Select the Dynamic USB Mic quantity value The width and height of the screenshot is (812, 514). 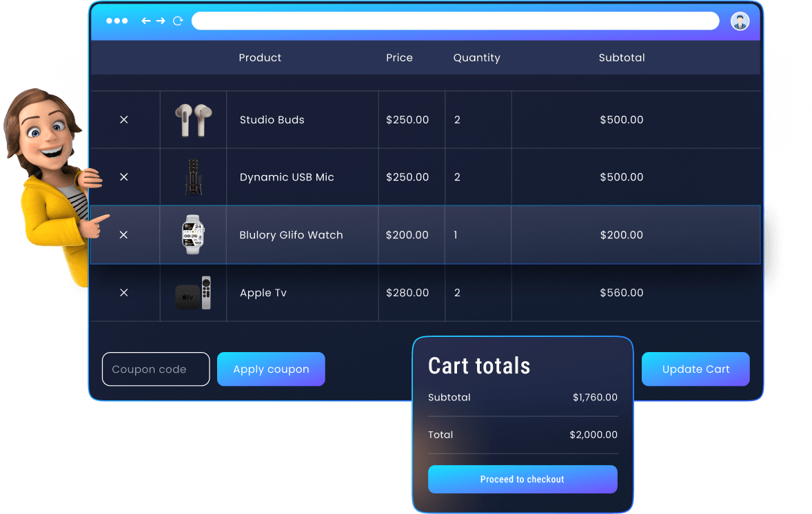[457, 177]
